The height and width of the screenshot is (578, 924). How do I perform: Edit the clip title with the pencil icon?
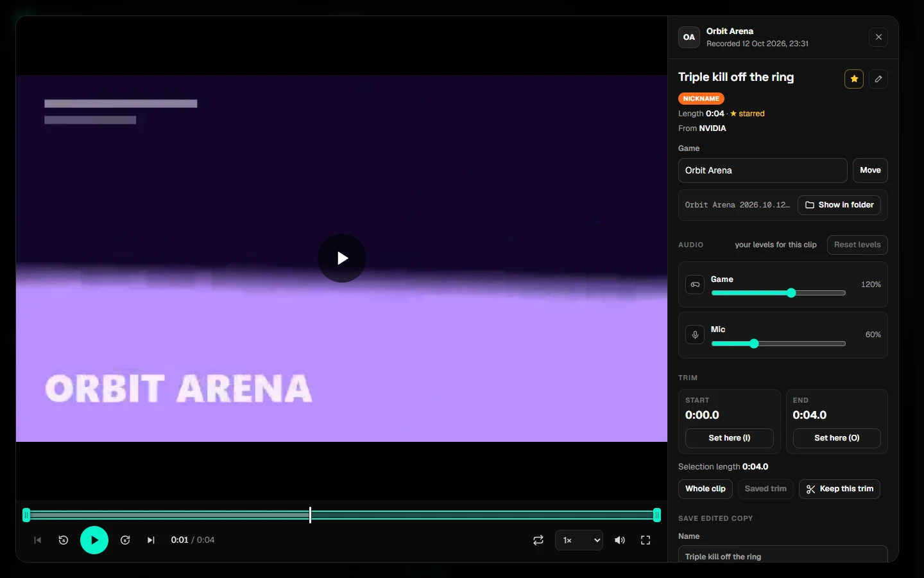click(x=878, y=79)
